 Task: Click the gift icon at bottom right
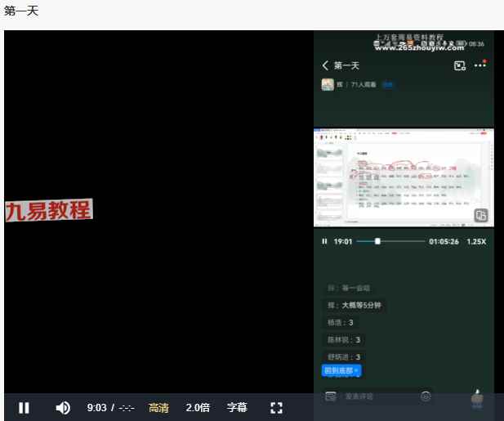pos(477,397)
